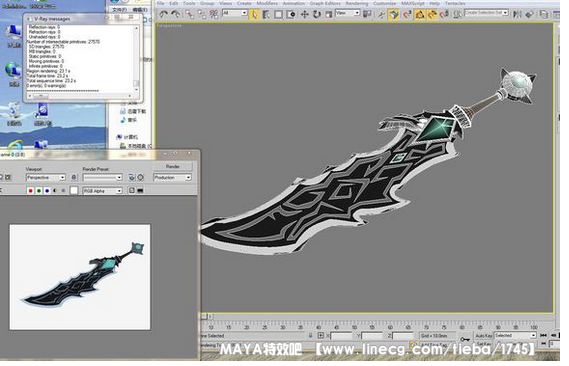Toggle Absolute/Offset transform type-in icon
569x366 pixels.
(320, 336)
